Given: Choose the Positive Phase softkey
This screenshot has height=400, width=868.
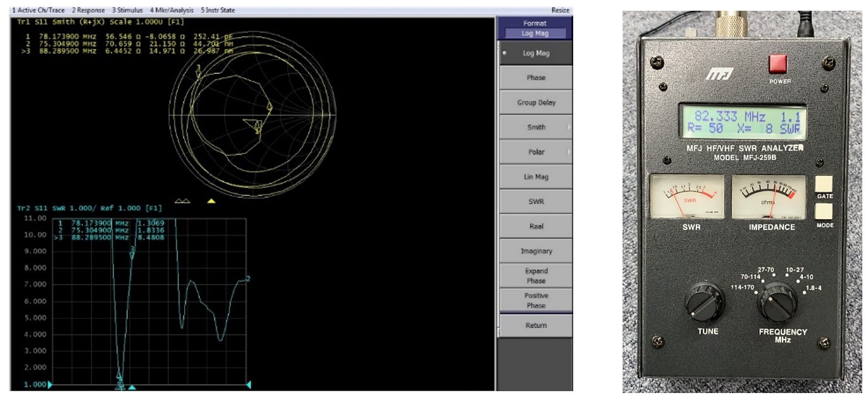Looking at the screenshot, I should [535, 300].
